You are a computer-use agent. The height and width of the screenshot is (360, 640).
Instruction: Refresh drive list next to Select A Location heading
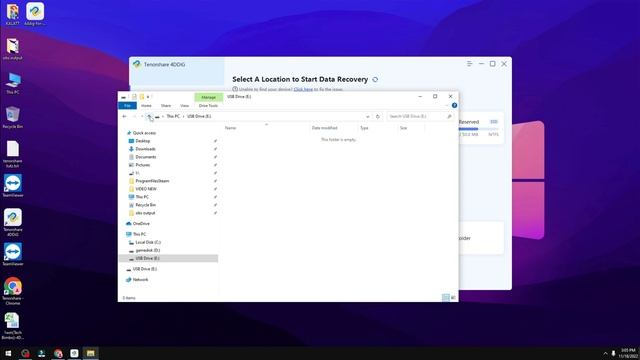coord(375,80)
